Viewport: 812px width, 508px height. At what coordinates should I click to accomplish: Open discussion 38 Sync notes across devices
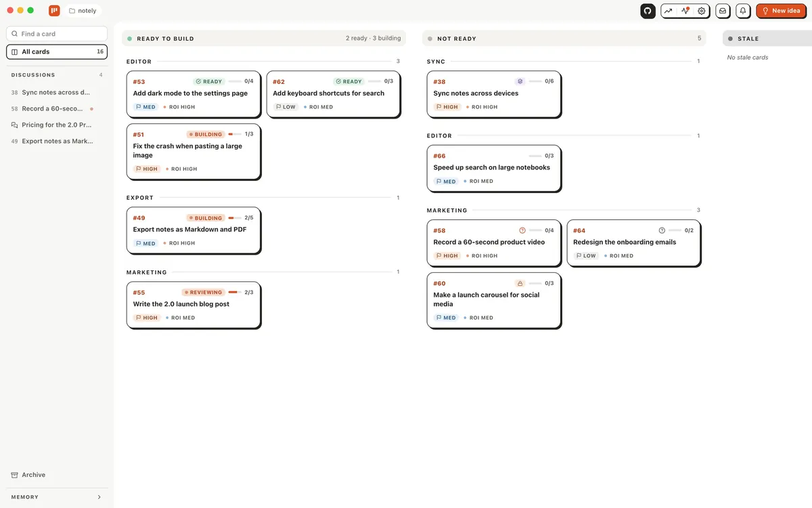[57, 92]
